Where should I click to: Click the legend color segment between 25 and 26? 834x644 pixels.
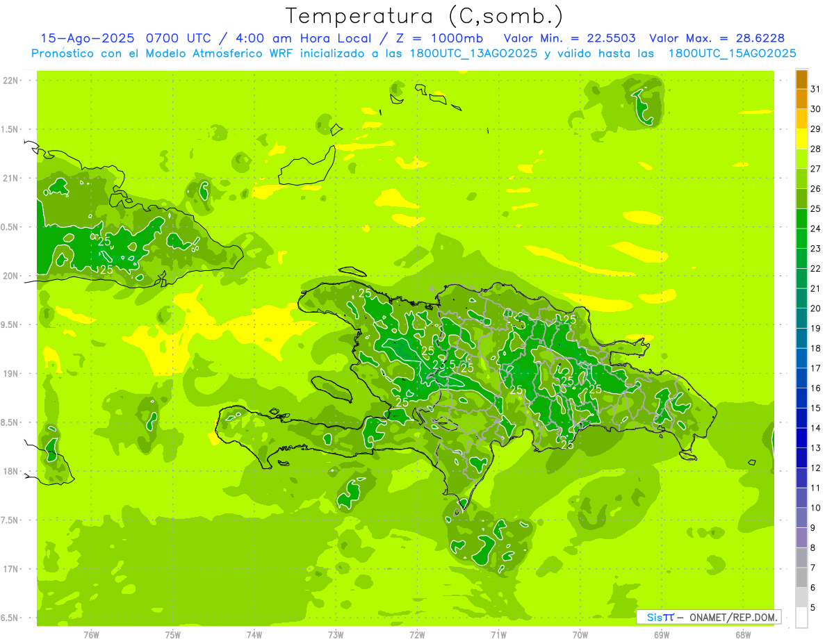point(801,199)
